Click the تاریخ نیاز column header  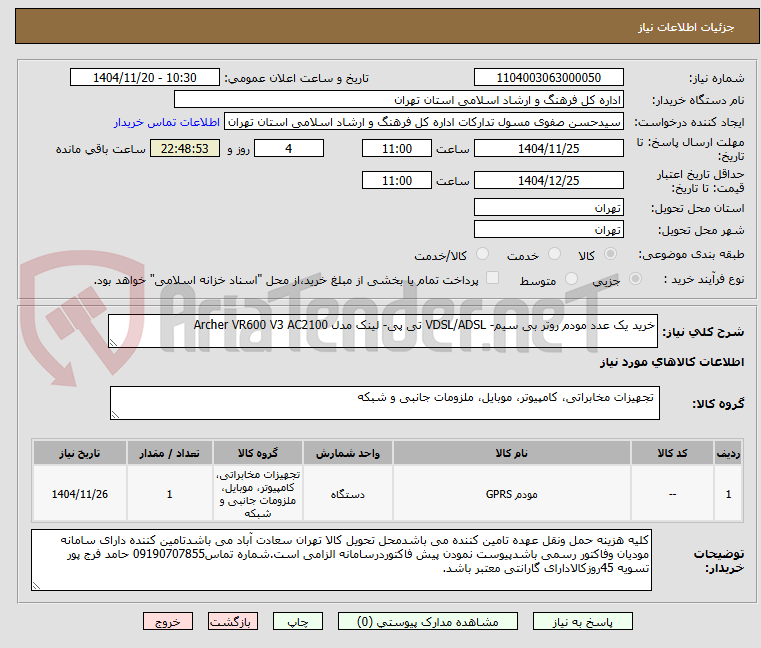point(80,453)
